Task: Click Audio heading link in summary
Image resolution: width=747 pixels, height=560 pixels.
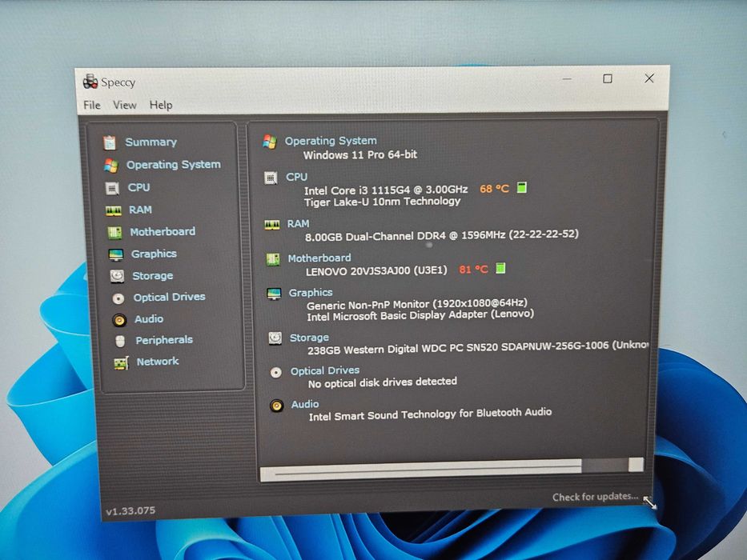Action: click(x=305, y=404)
